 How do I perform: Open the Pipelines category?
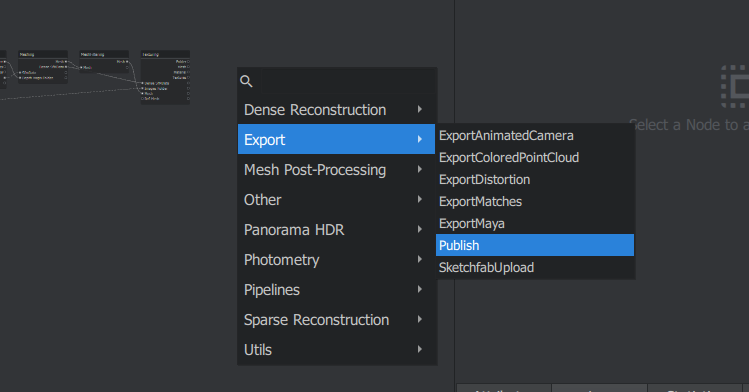click(x=336, y=290)
